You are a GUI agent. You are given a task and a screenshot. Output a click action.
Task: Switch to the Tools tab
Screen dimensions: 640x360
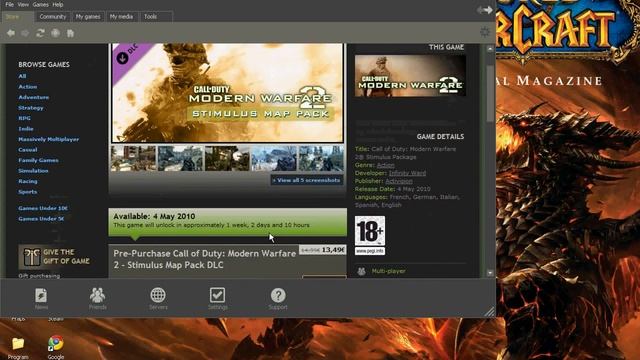[156, 17]
